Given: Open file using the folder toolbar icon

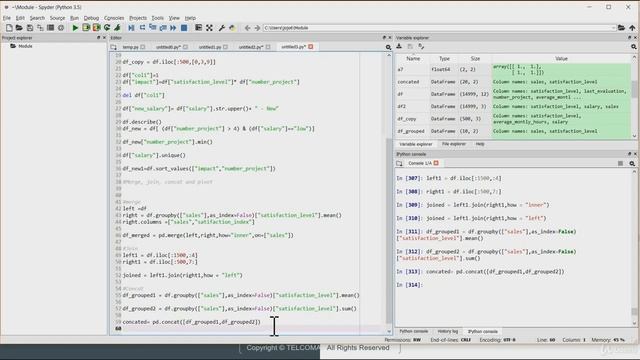Looking at the screenshot, I should (x=19, y=28).
